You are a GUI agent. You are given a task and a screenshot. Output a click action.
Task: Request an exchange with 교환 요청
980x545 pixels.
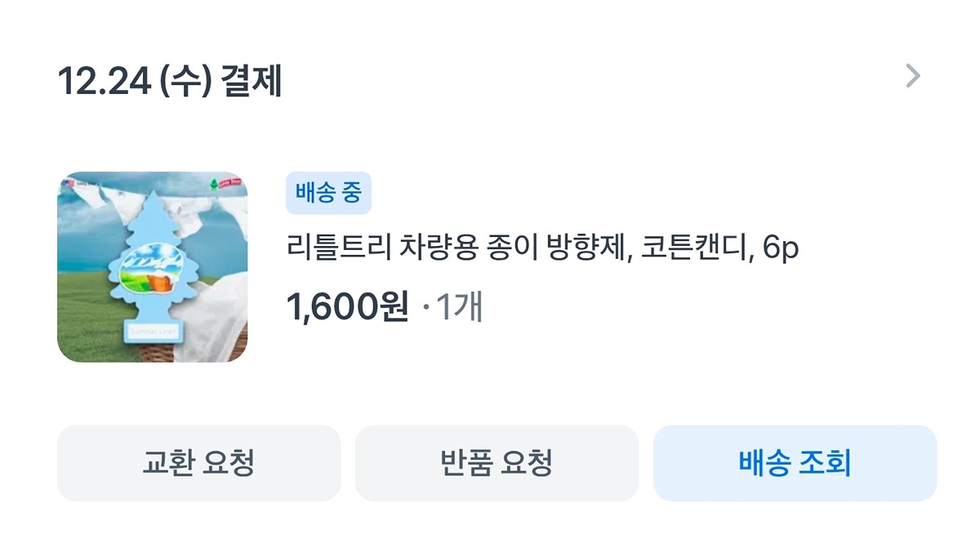coord(198,463)
